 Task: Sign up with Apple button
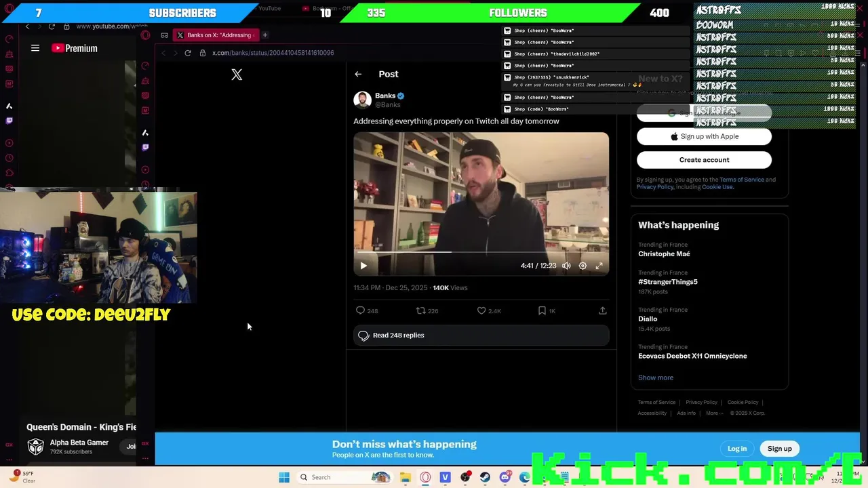pos(704,136)
